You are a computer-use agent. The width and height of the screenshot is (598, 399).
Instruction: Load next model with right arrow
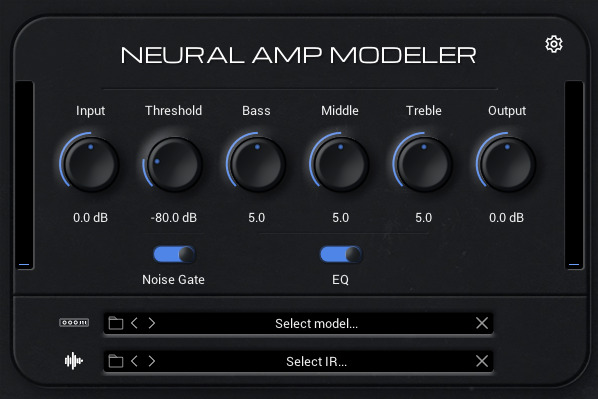tap(151, 323)
